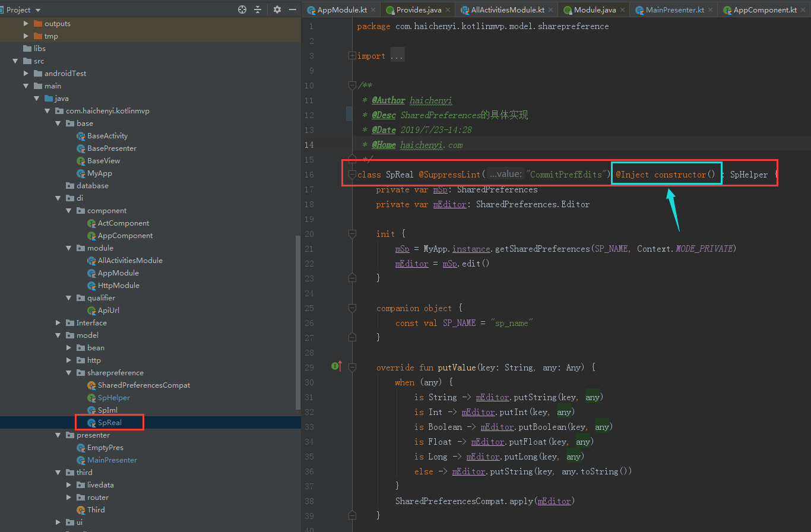The width and height of the screenshot is (811, 532).
Task: Click the locate/scroll-from-source target icon
Action: point(242,9)
